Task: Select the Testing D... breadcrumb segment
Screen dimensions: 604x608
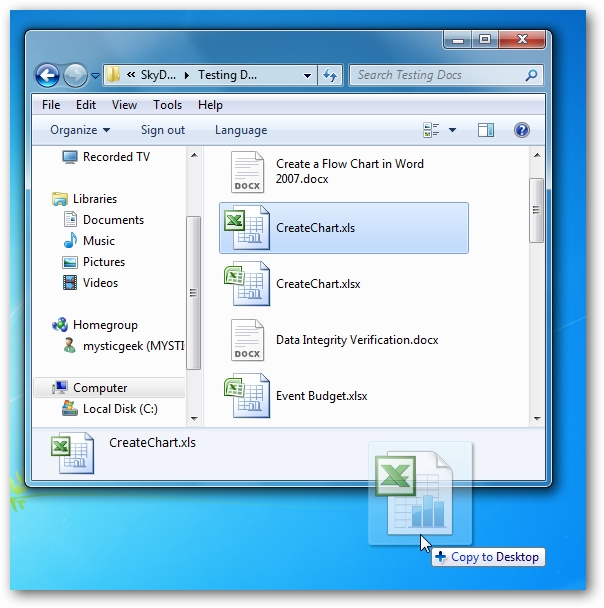Action: point(227,74)
